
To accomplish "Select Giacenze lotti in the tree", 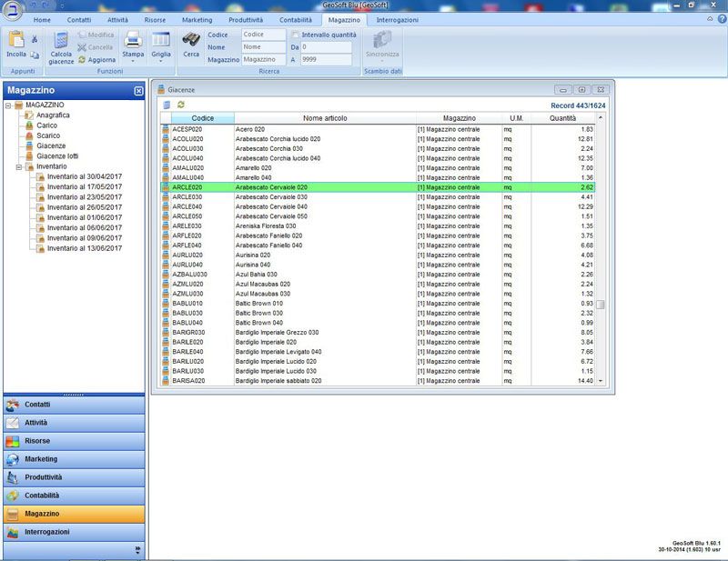I will 56,155.
